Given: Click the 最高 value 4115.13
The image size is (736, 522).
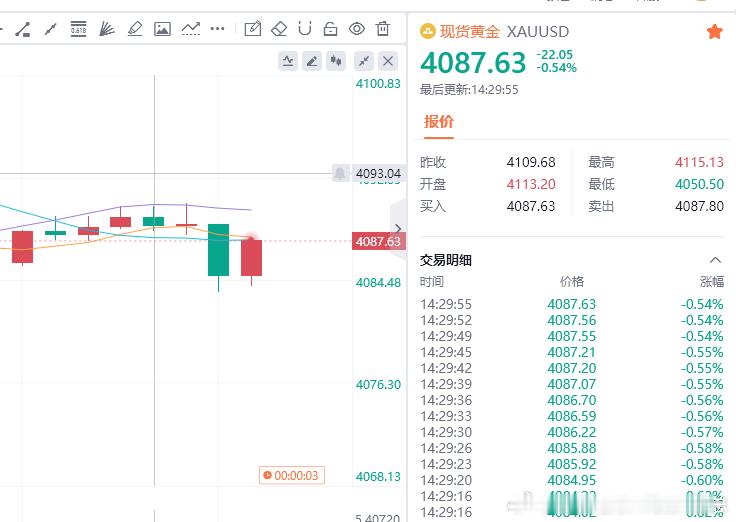Looking at the screenshot, I should click(699, 162).
